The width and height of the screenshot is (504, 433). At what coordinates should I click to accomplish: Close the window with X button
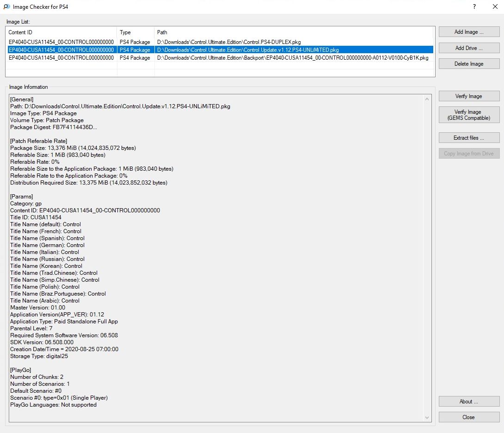[495, 6]
